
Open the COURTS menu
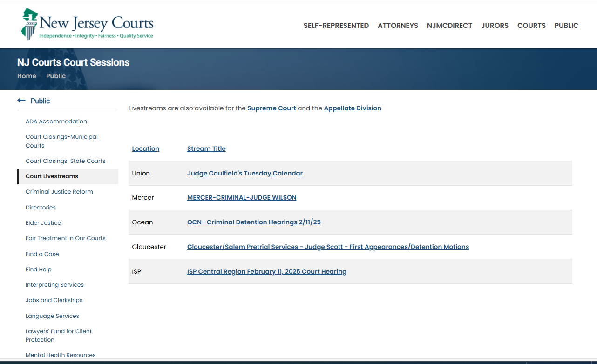tap(531, 26)
